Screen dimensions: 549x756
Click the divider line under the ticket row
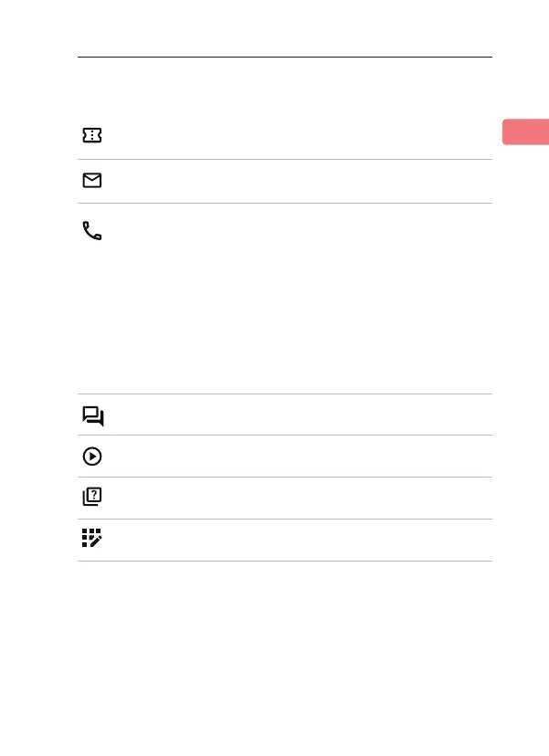[285, 160]
